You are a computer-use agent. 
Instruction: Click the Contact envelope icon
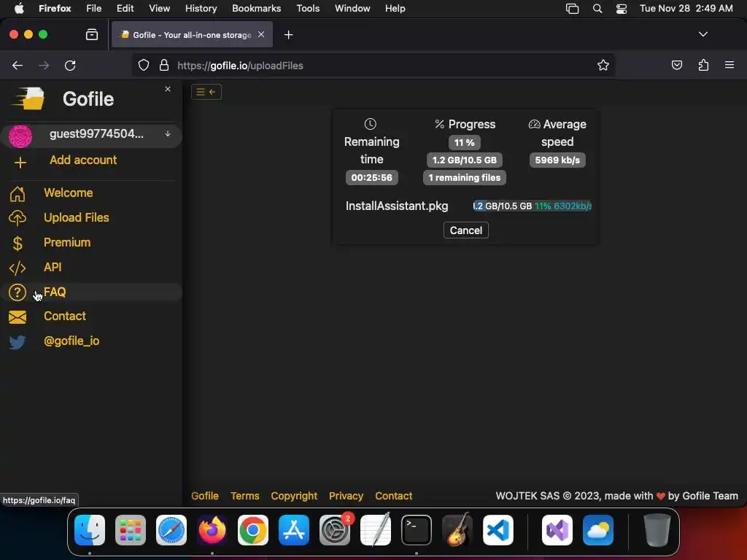pyautogui.click(x=18, y=317)
